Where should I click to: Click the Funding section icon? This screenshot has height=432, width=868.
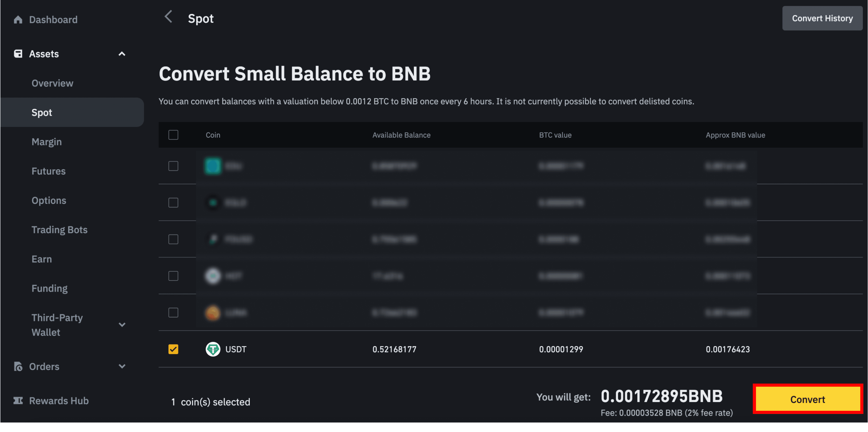[50, 288]
